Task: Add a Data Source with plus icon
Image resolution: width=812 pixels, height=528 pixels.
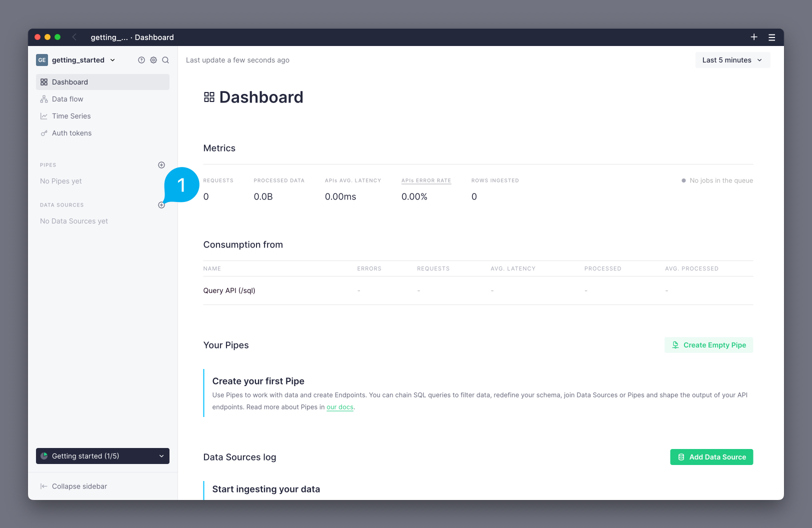Action: pos(161,205)
